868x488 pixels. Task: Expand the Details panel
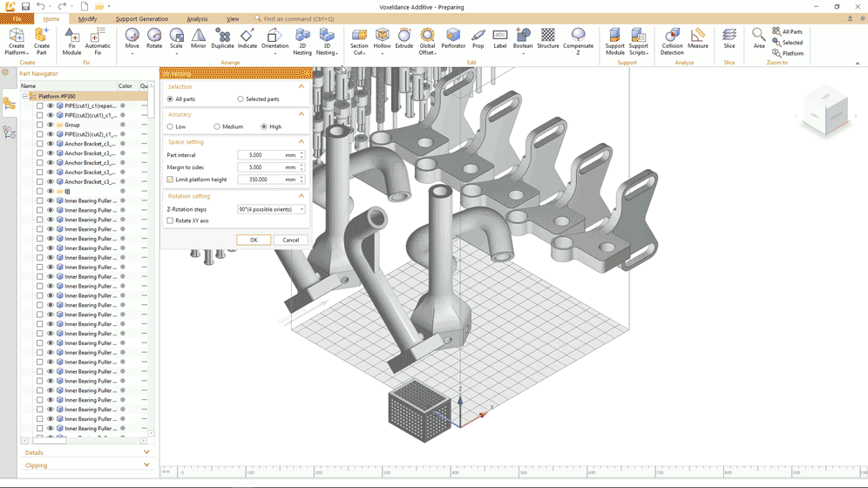[x=86, y=452]
